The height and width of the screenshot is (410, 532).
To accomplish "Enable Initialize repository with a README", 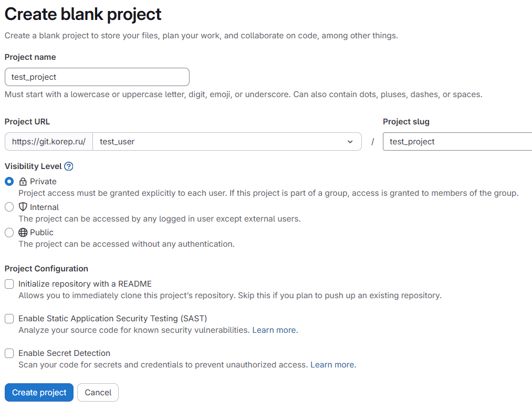I will tap(9, 284).
